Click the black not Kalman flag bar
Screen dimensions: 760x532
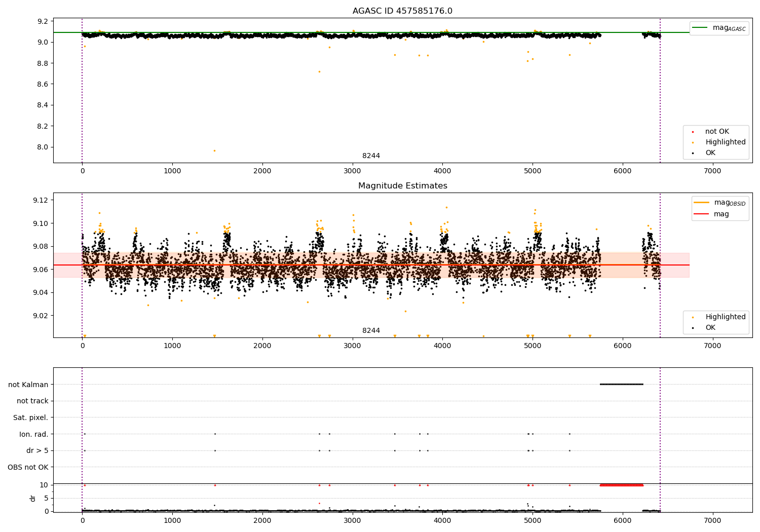click(x=622, y=384)
